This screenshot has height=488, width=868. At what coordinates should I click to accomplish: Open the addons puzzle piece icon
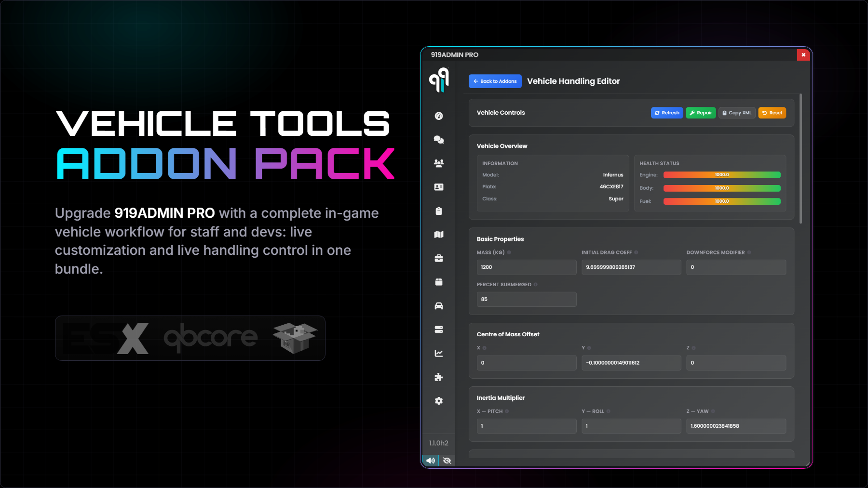438,377
